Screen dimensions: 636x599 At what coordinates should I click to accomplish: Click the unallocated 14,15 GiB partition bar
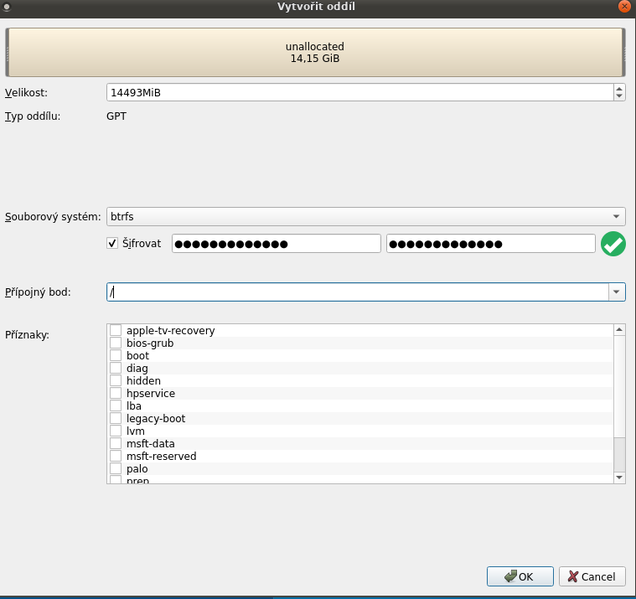[x=317, y=52]
